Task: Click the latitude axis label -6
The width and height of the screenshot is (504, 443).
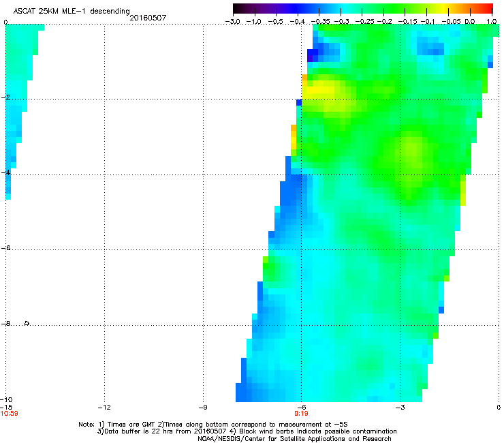Action: pyautogui.click(x=6, y=247)
